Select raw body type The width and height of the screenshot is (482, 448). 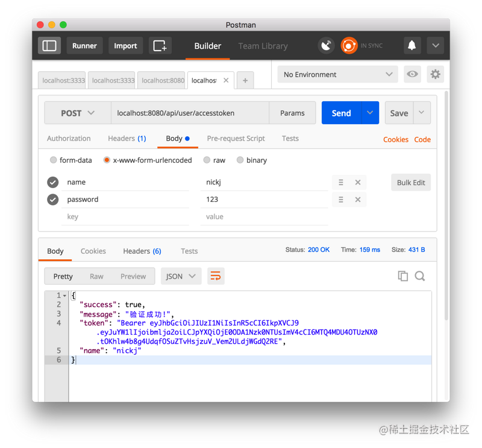pos(207,160)
